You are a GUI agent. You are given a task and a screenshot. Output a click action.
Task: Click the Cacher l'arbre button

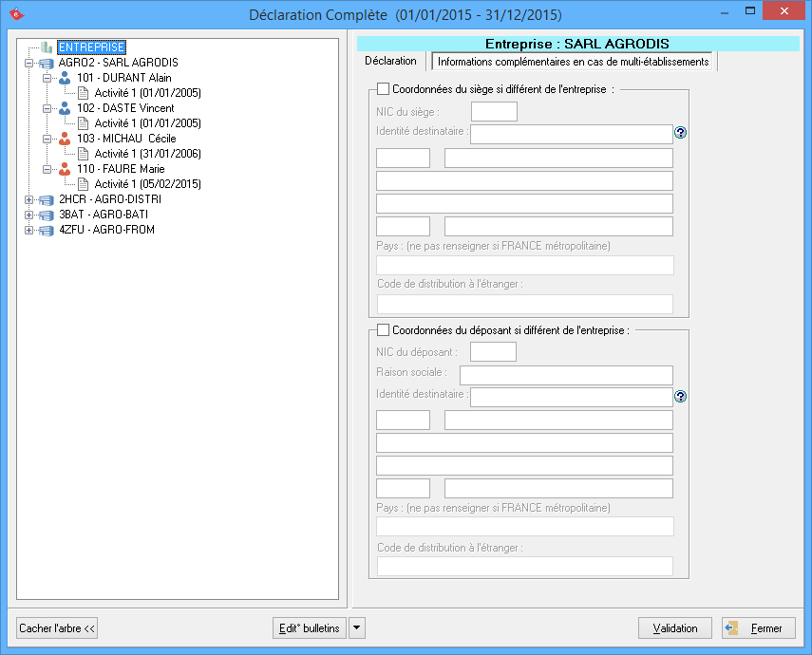[x=57, y=627]
